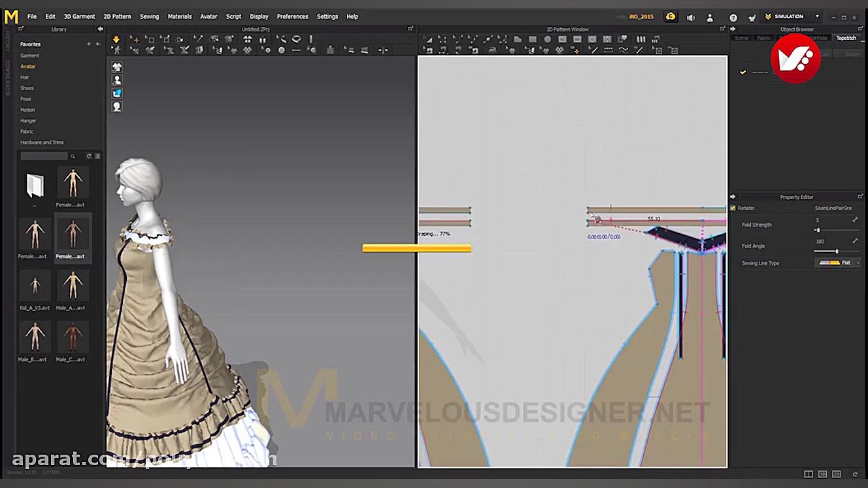Image resolution: width=868 pixels, height=488 pixels.
Task: Switch to the Scene tab in Object Browser
Action: (741, 38)
